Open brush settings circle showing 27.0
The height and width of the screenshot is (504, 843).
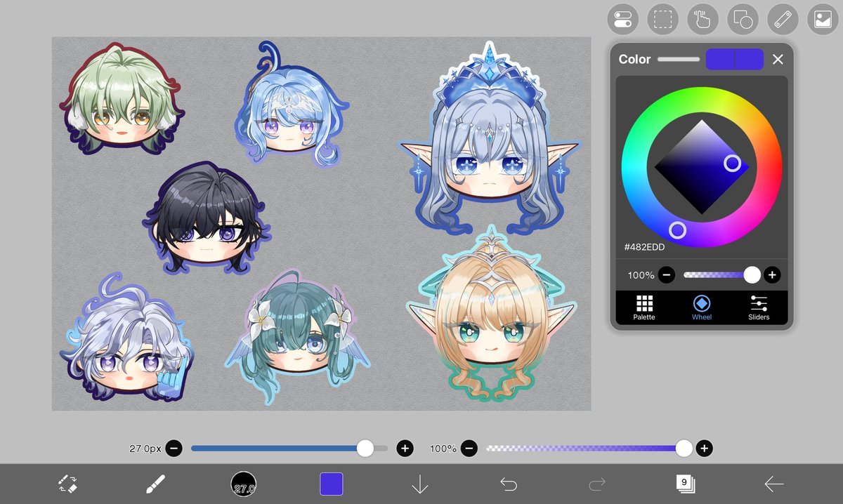point(244,484)
